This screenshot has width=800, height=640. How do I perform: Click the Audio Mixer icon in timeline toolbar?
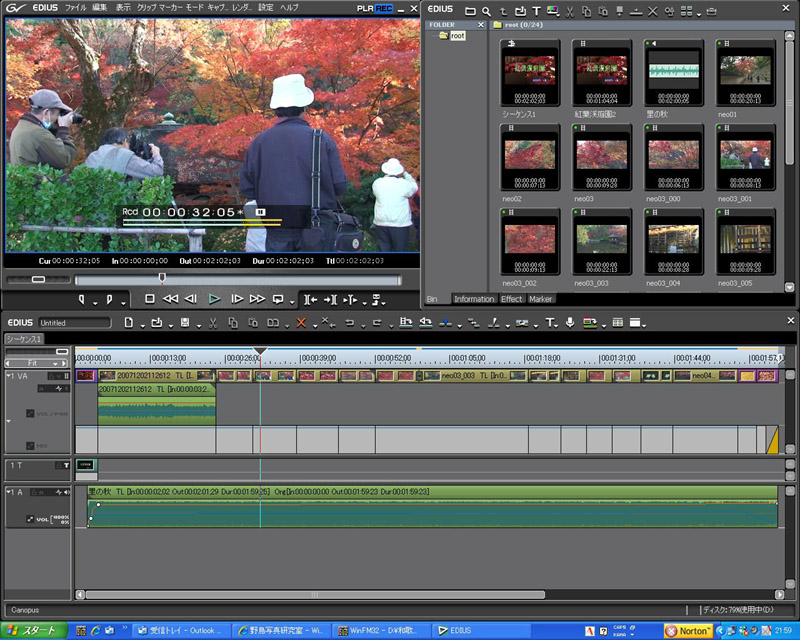tap(617, 323)
